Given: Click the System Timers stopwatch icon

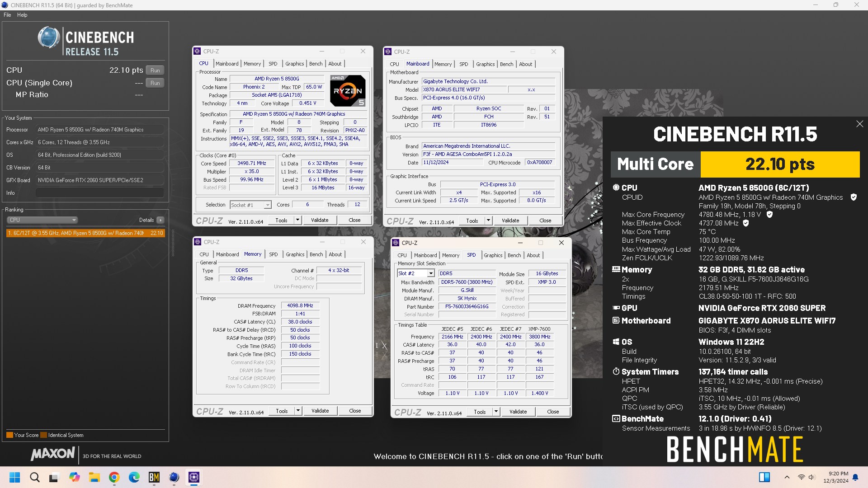Looking at the screenshot, I should click(616, 371).
